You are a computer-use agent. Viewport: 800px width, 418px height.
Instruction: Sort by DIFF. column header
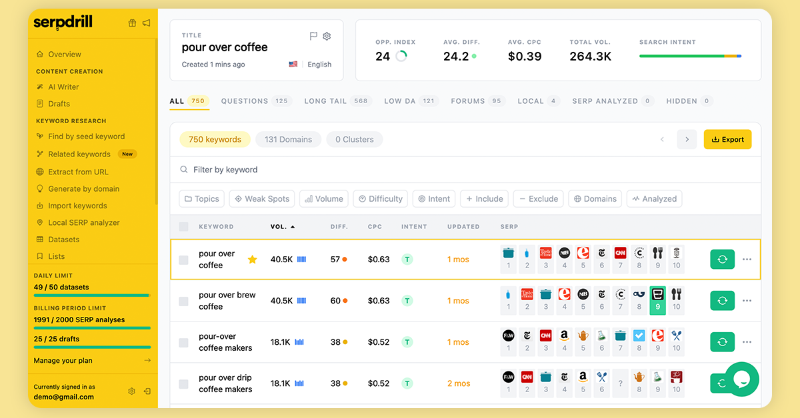pos(339,227)
